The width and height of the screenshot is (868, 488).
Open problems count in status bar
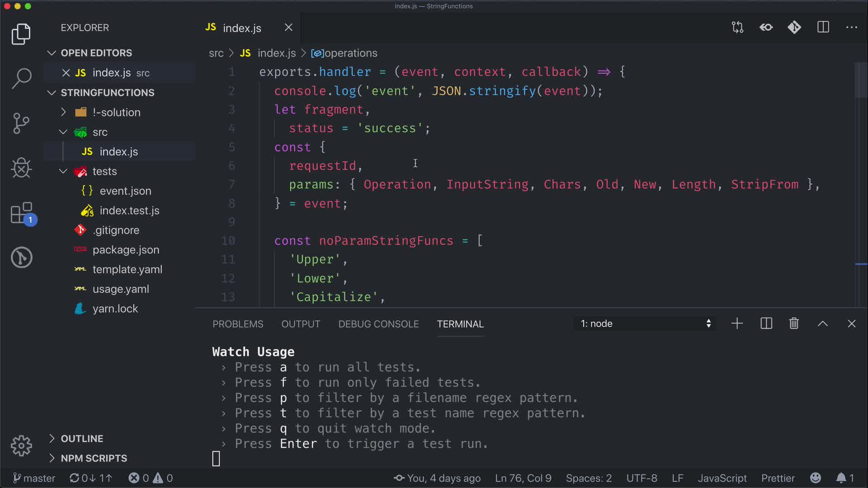point(151,478)
